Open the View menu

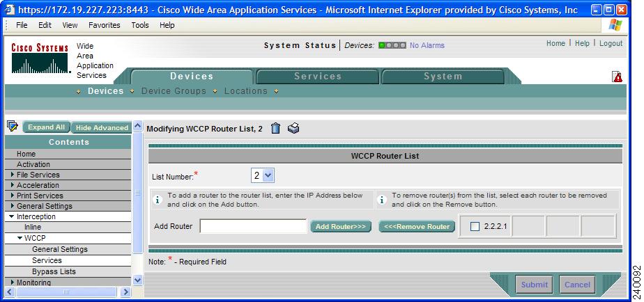pos(70,25)
